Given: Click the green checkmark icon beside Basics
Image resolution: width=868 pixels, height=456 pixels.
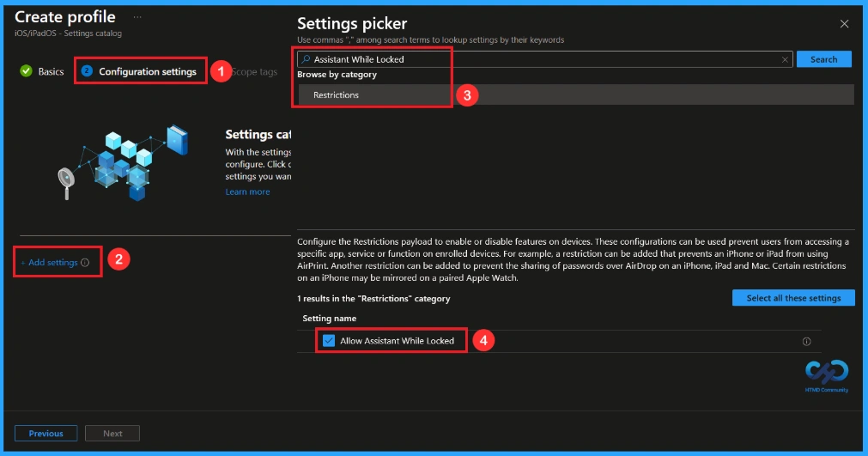Looking at the screenshot, I should point(26,70).
